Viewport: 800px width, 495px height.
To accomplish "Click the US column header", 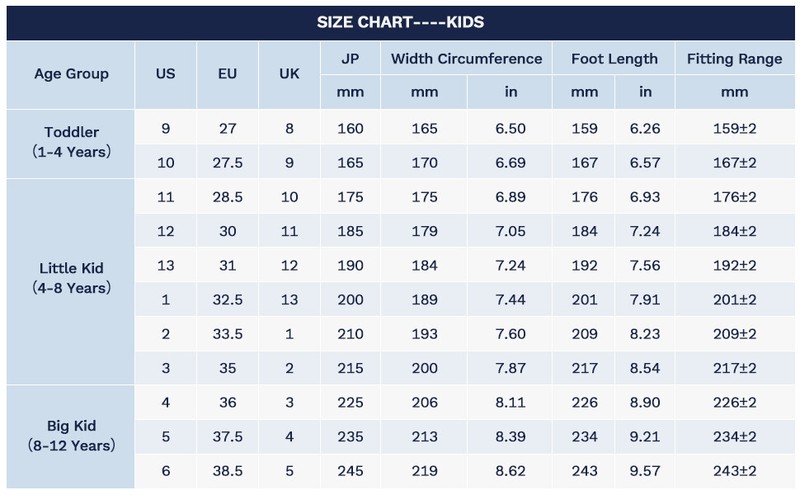I will coord(167,74).
